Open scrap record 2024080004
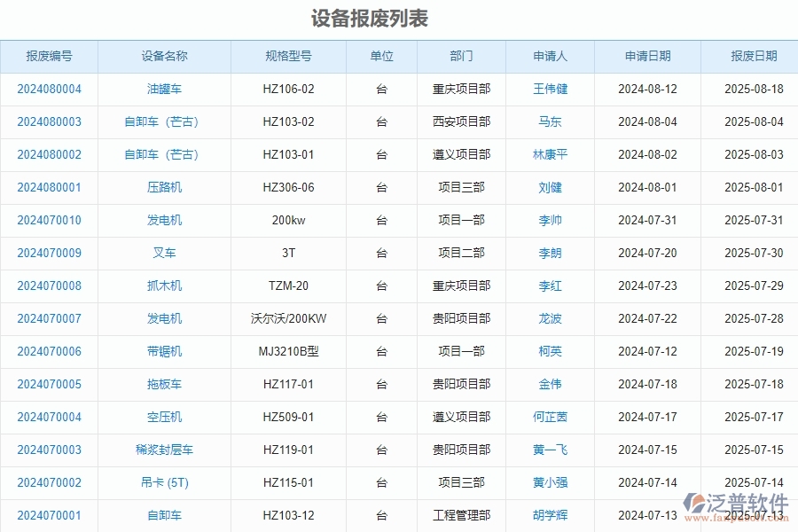 tap(49, 89)
